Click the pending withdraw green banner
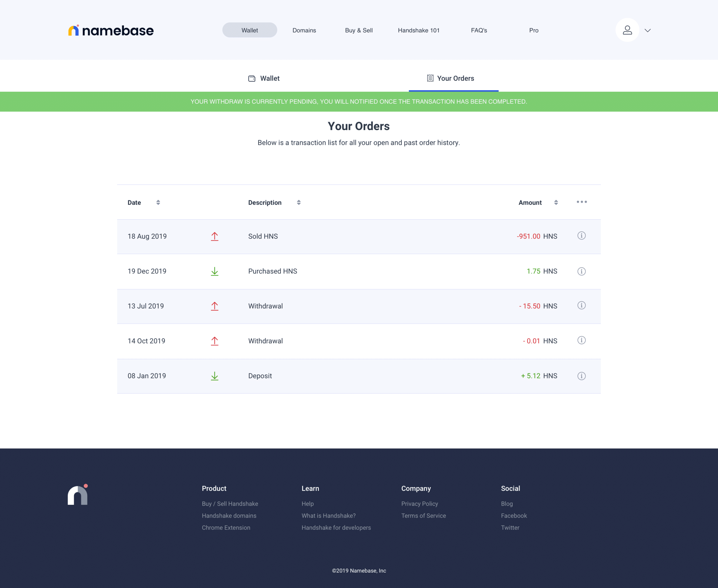The width and height of the screenshot is (718, 588). [359, 102]
